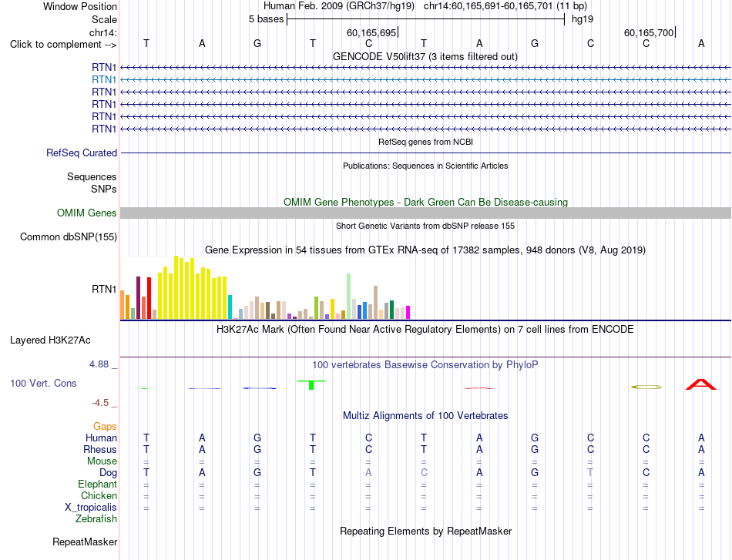The image size is (732, 560).
Task: Open Short Genetic Variants from dbSNP title
Action: pyautogui.click(x=425, y=226)
